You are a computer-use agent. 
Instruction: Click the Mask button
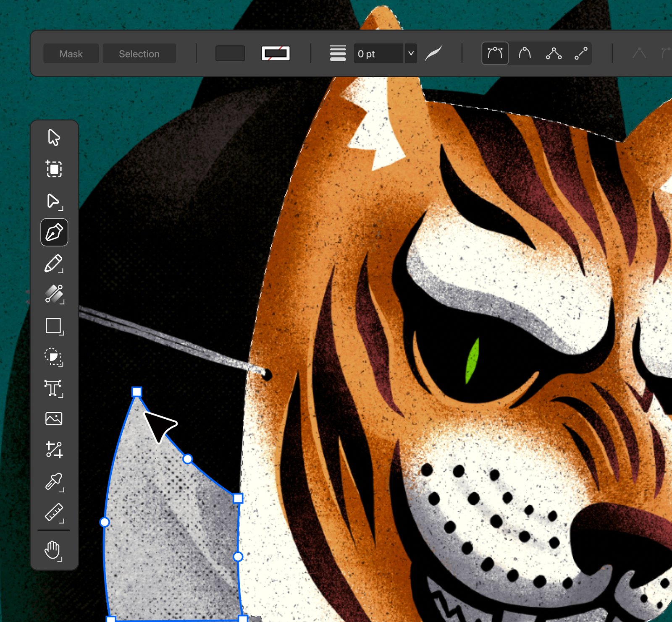tap(71, 54)
